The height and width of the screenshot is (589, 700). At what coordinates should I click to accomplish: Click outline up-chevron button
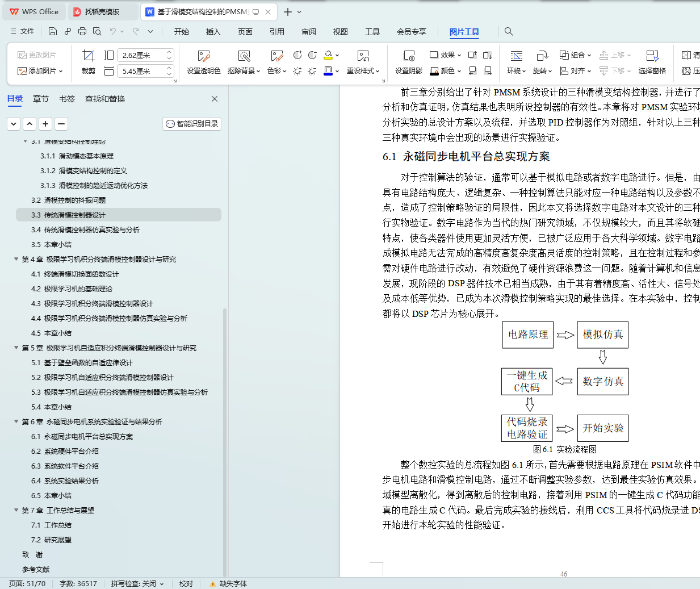(30, 123)
